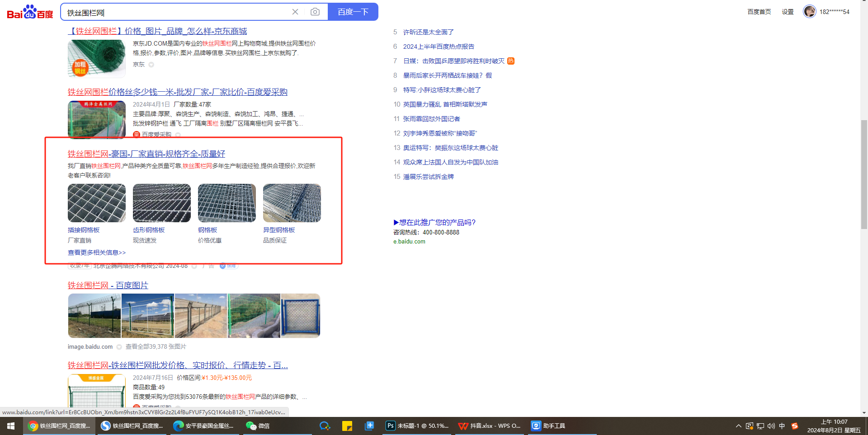Clear the search box with the X icon
Screen dimensions: 868x435
coord(295,12)
